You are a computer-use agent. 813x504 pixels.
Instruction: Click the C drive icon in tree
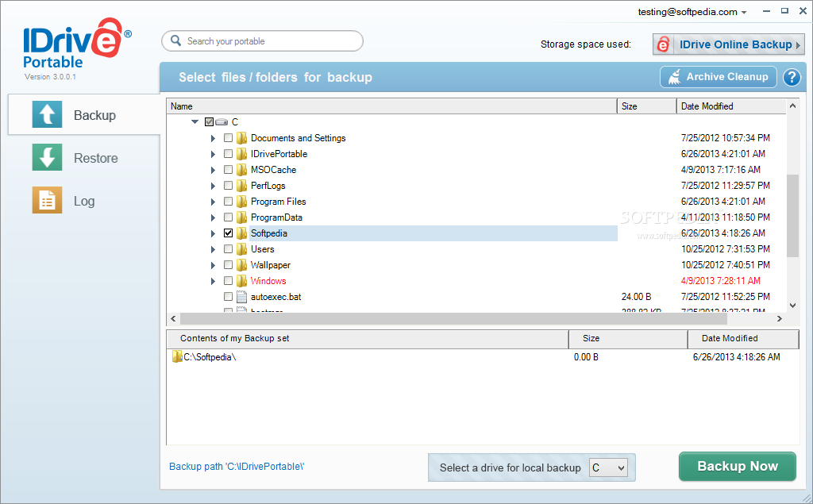(222, 122)
